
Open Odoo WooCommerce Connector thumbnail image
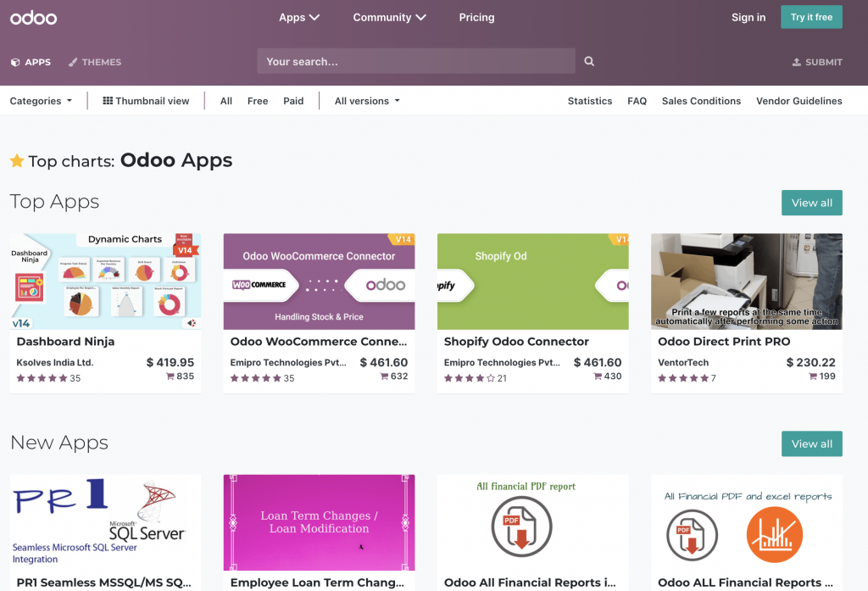pos(319,282)
